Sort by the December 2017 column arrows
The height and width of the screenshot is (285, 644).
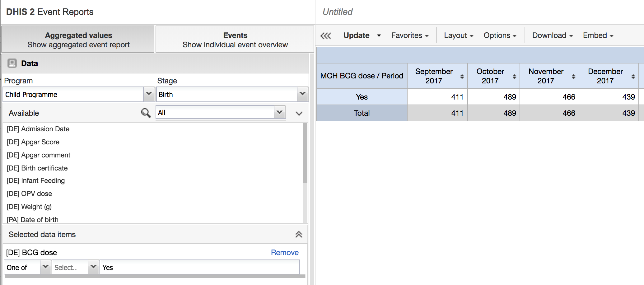[633, 77]
